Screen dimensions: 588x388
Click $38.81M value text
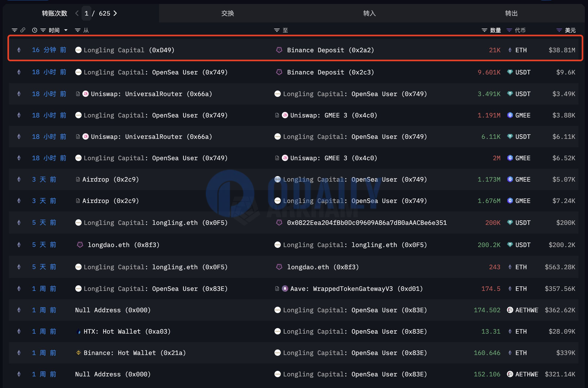562,50
